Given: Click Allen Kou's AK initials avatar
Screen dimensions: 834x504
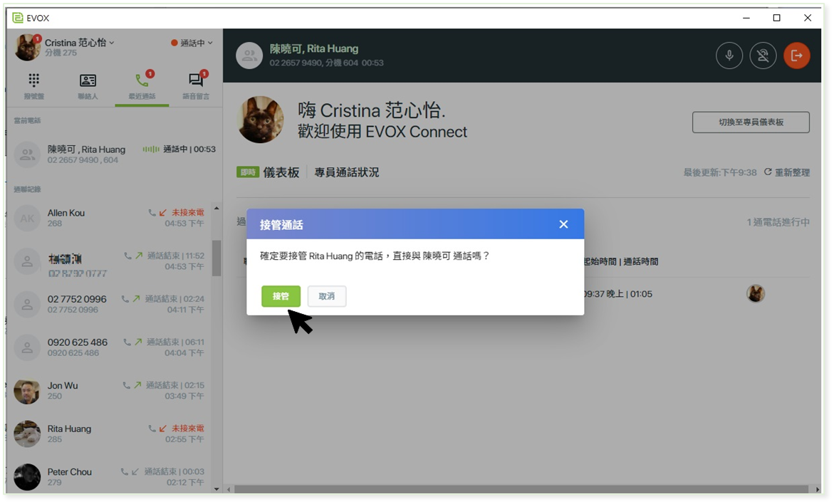Looking at the screenshot, I should click(26, 218).
